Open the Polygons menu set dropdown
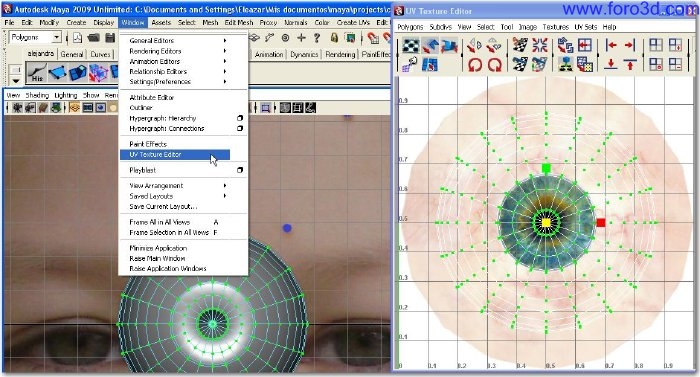Viewport: 700px width, 377px height. (35, 38)
